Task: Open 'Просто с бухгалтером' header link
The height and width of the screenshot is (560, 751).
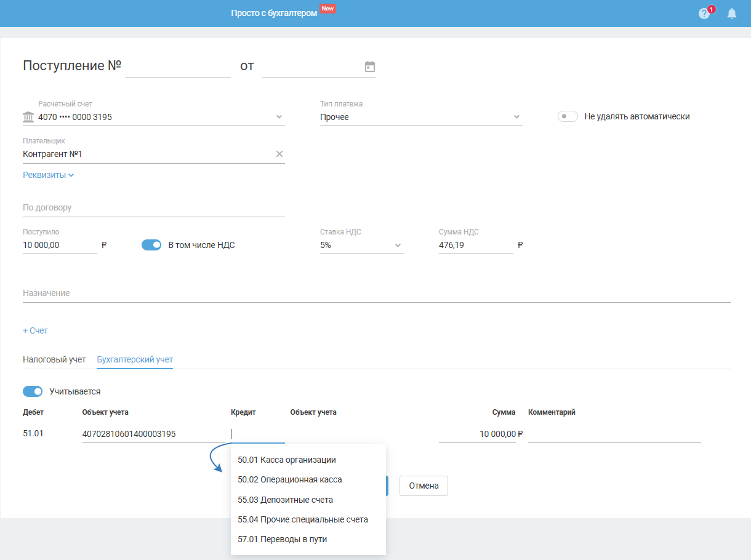Action: (x=274, y=13)
